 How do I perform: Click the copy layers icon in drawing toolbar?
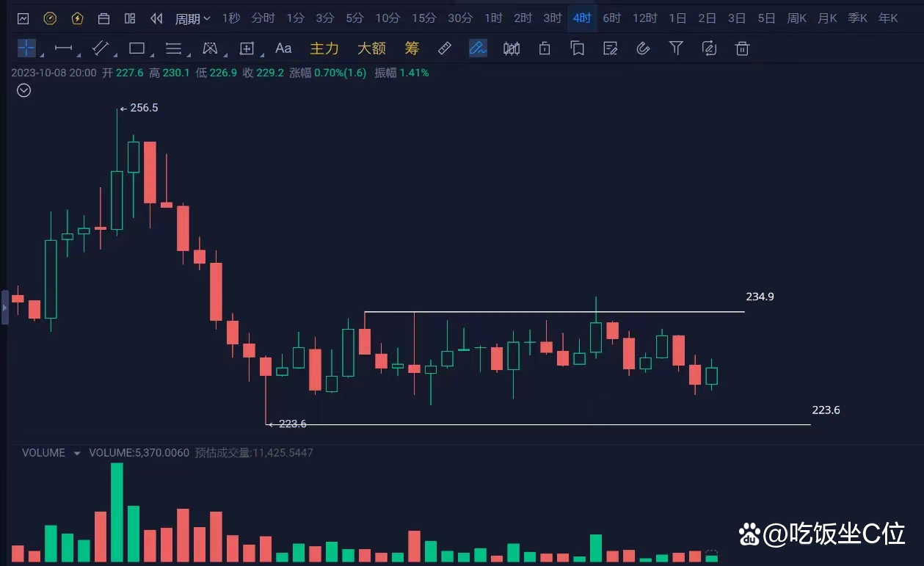578,48
